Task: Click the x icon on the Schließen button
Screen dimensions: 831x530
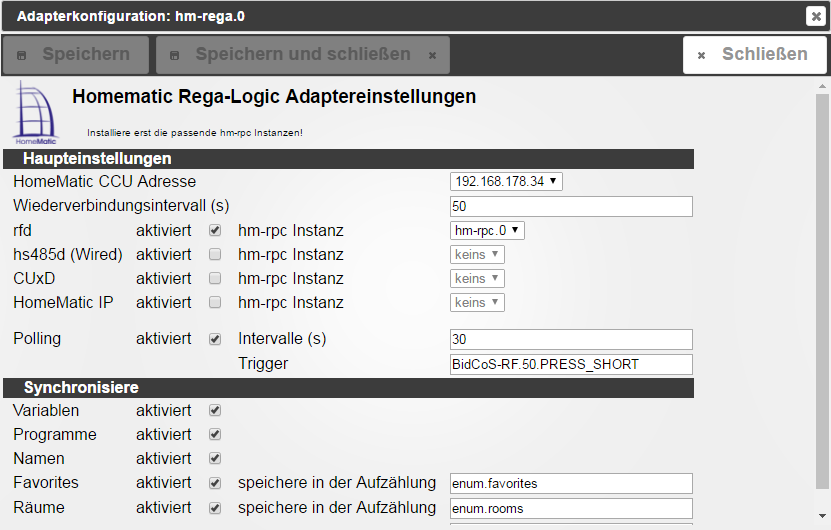Action: [x=702, y=55]
